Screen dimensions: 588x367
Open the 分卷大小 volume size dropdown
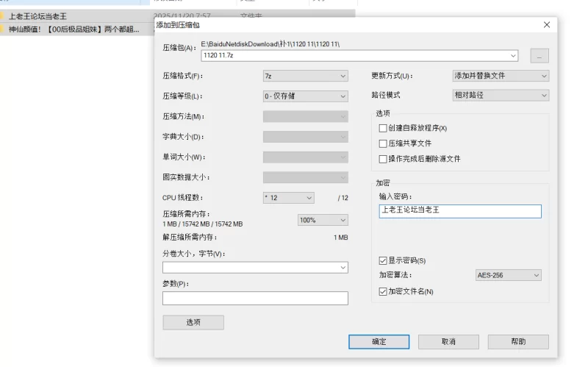255,268
